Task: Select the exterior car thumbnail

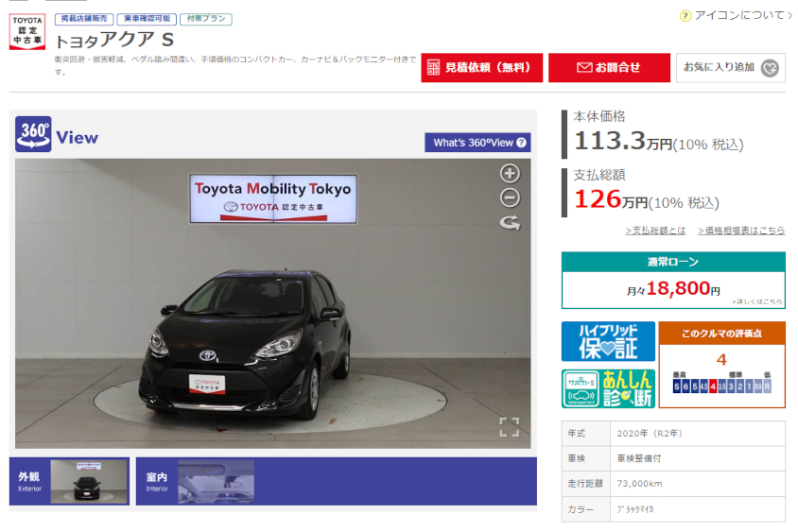Action: 89,481
